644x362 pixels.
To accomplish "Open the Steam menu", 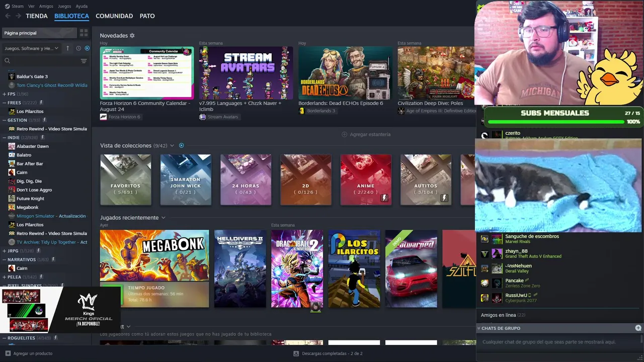I will (x=18, y=6).
